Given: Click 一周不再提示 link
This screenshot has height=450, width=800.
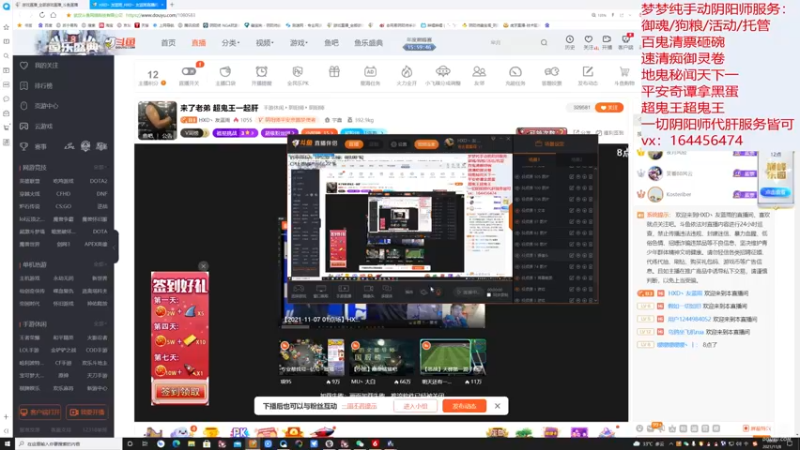Looking at the screenshot, I should pyautogui.click(x=360, y=406).
